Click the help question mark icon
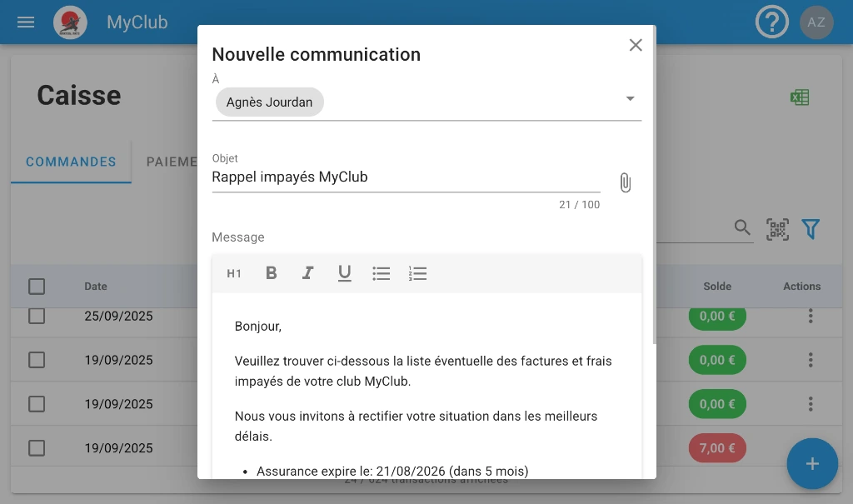The width and height of the screenshot is (853, 504). (771, 22)
